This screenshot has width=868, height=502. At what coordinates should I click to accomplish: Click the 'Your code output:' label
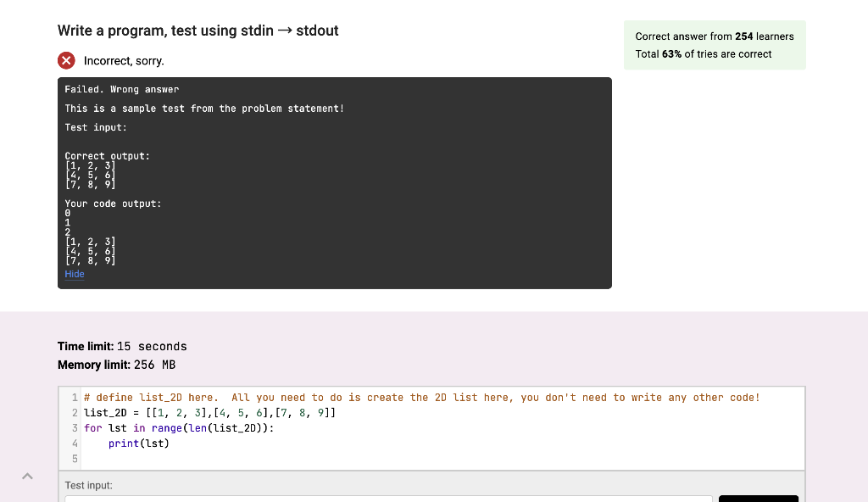[113, 204]
